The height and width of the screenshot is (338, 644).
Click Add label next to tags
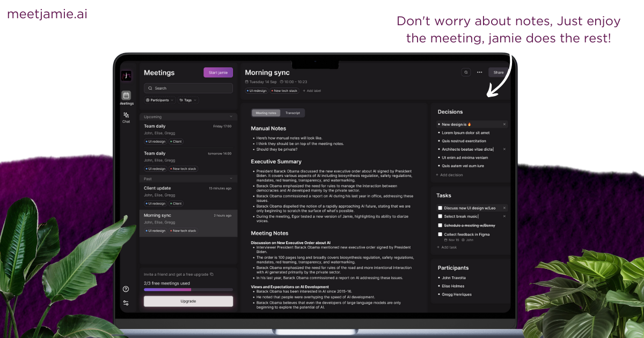[312, 91]
